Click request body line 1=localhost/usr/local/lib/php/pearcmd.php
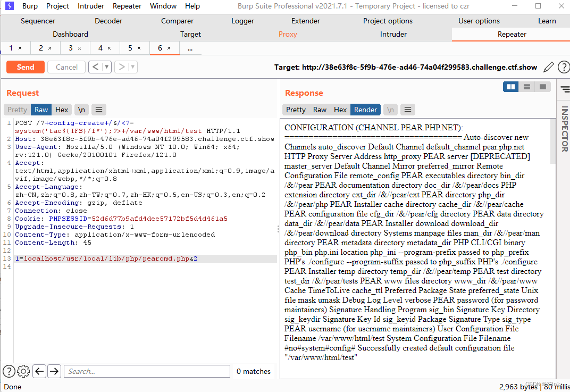The width and height of the screenshot is (570, 392). click(x=145, y=258)
